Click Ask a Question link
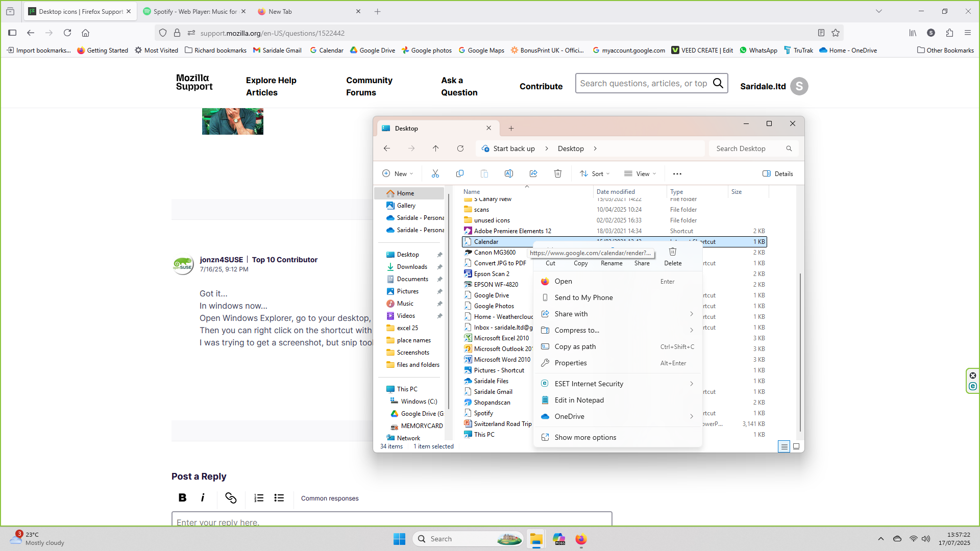This screenshot has width=980, height=551. pyautogui.click(x=459, y=86)
